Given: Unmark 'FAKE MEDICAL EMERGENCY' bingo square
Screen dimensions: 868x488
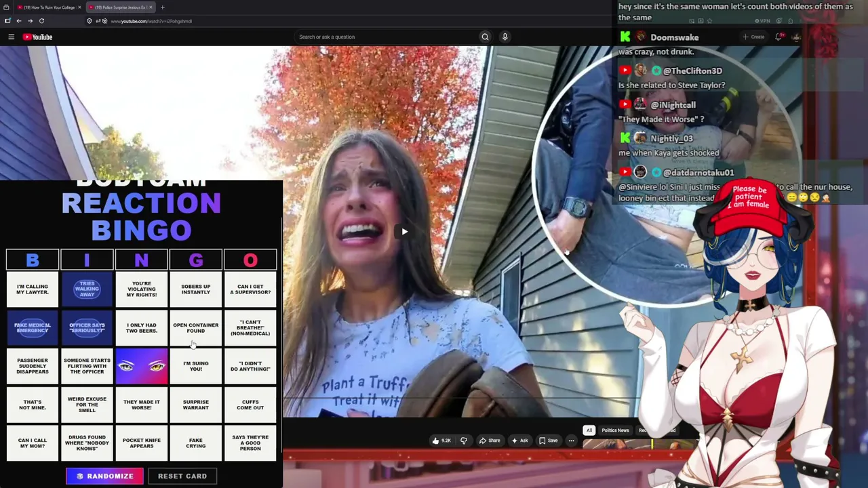Looking at the screenshot, I should 33,328.
